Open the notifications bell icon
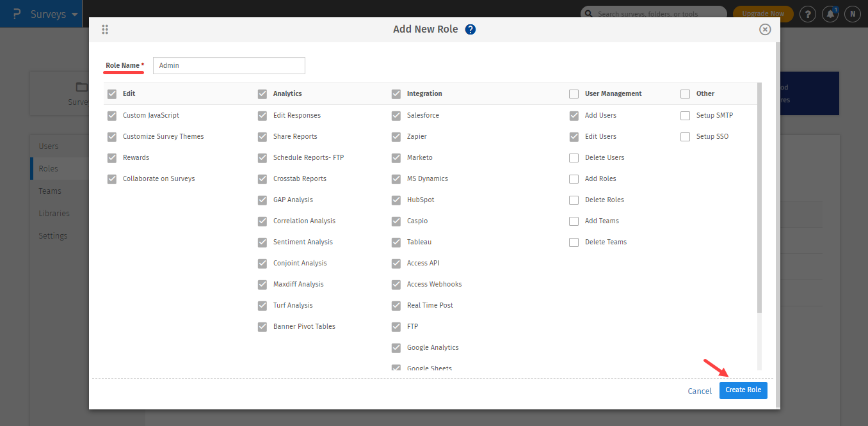Screen dimensions: 868x426 830,13
